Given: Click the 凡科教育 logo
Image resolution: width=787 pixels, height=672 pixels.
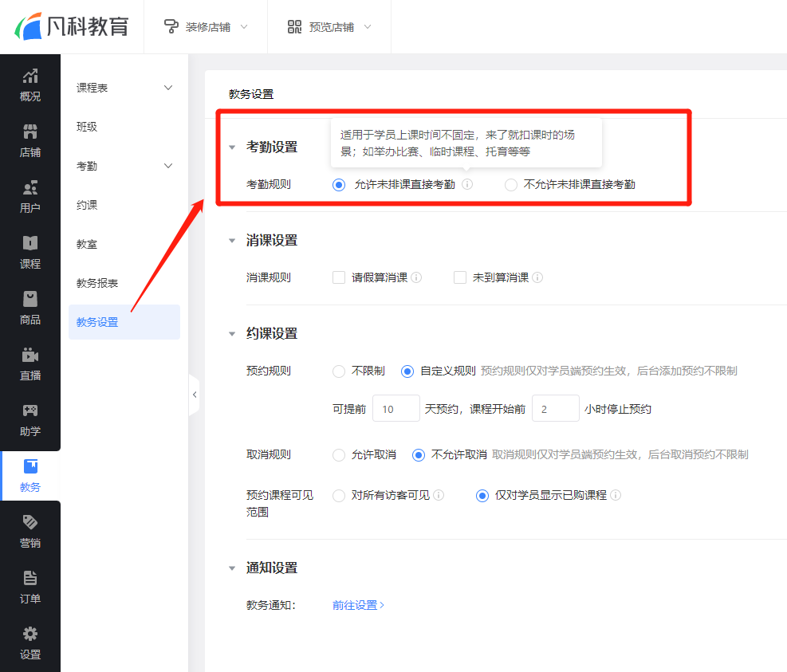Looking at the screenshot, I should click(x=72, y=26).
